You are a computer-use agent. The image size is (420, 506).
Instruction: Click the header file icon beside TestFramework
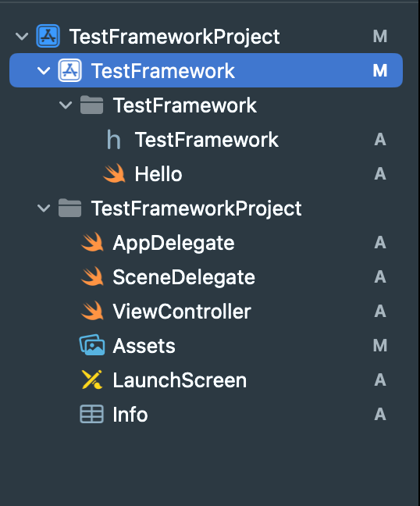[x=113, y=140]
